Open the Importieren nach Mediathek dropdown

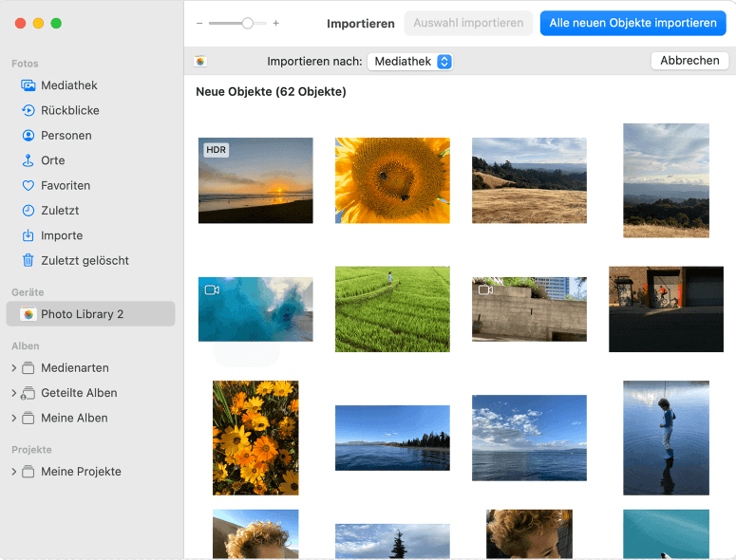409,62
